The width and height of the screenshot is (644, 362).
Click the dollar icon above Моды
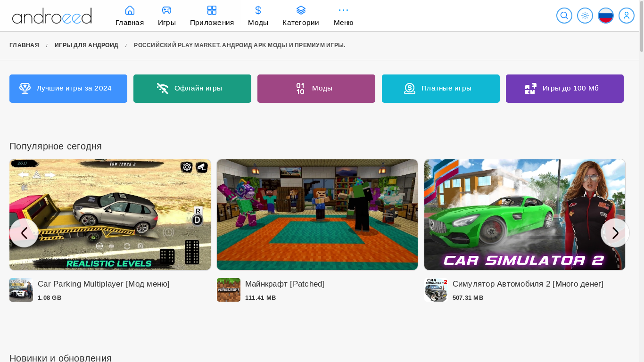pos(258,10)
